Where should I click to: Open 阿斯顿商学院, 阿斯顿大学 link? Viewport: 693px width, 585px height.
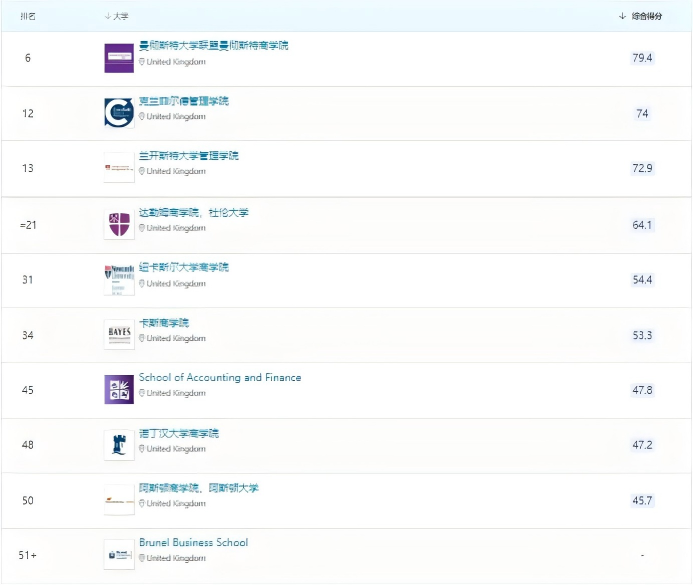tap(198, 488)
